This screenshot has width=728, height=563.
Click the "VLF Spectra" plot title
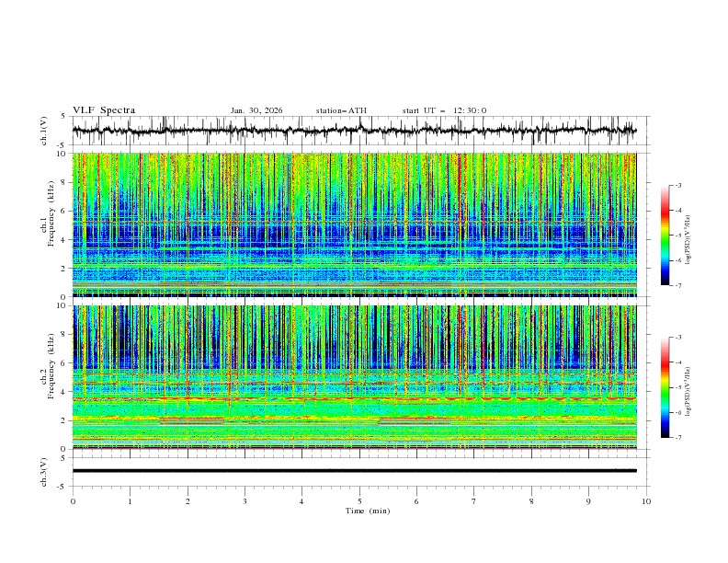(104, 110)
